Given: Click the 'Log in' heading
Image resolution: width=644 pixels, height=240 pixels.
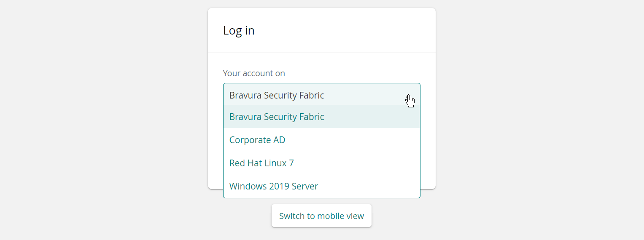Looking at the screenshot, I should 239,31.
